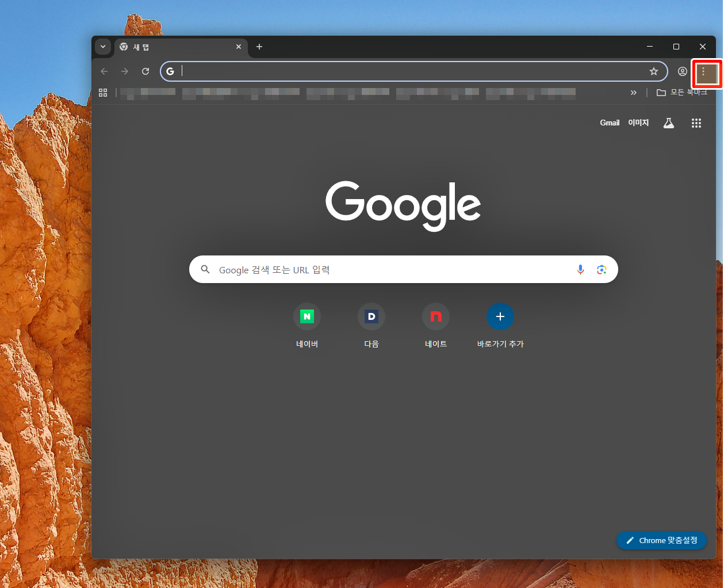Screen dimensions: 724x588
Task: Open the tab search dropdown arrow
Action: [103, 47]
